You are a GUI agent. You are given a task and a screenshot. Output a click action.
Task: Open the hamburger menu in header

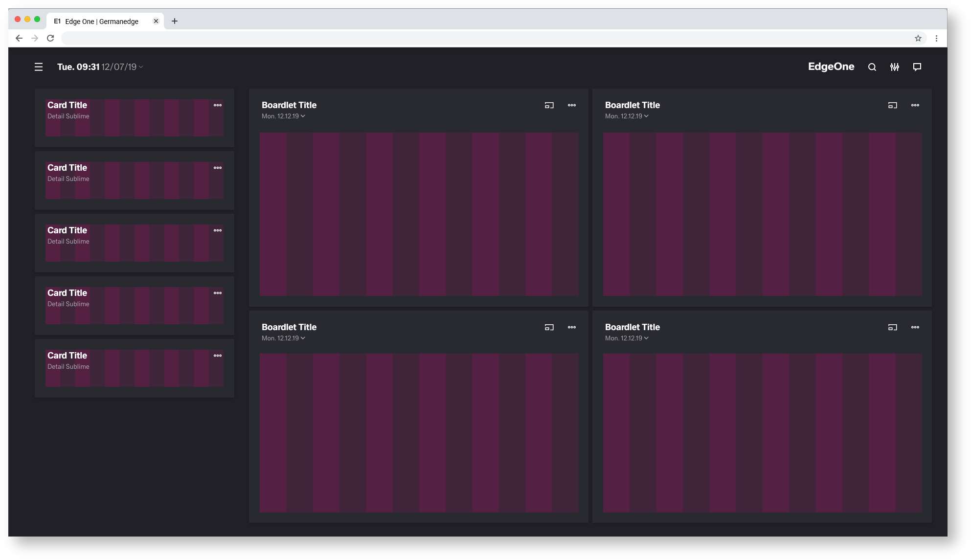(39, 67)
